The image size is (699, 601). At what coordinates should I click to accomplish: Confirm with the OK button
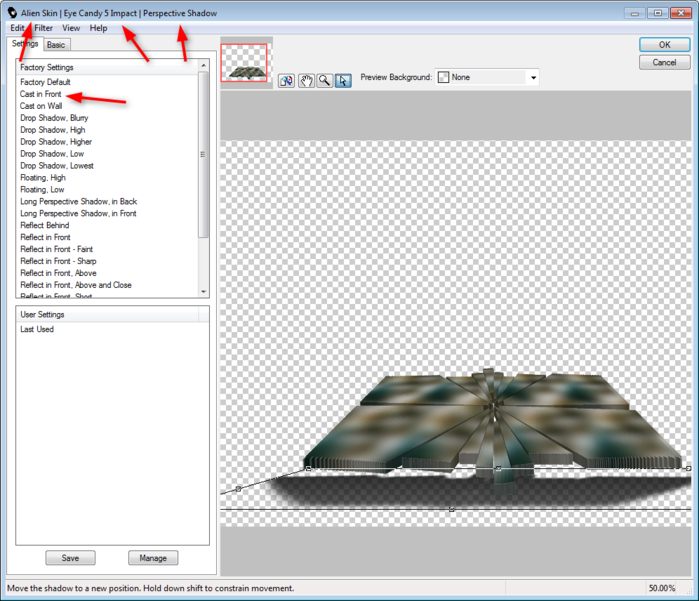click(x=664, y=45)
